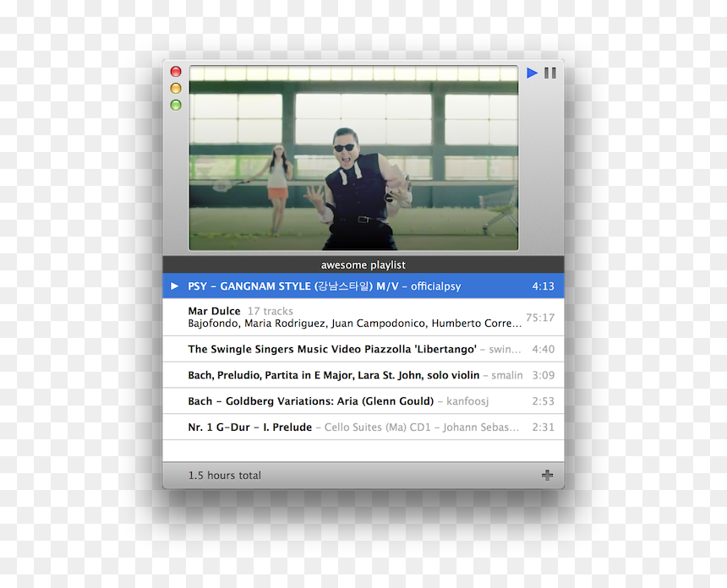This screenshot has width=727, height=588.
Task: Click the 4:40 duration value
Action: click(543, 349)
